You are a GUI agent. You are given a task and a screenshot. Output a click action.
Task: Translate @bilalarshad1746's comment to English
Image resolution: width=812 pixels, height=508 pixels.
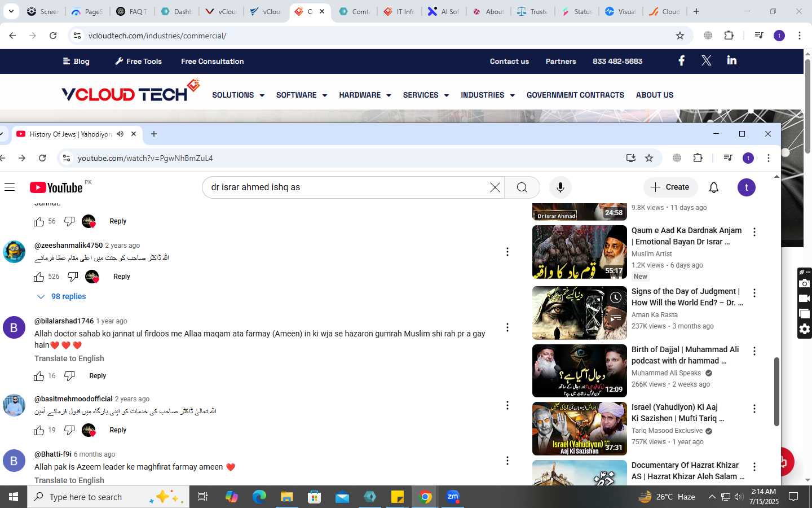[x=69, y=358]
